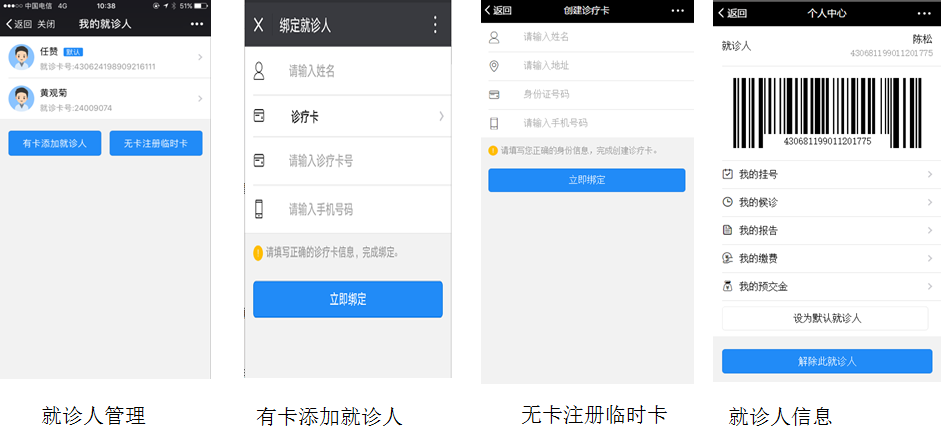
Task: Tap 有卡添加就诊人 button
Action: pyautogui.click(x=55, y=143)
